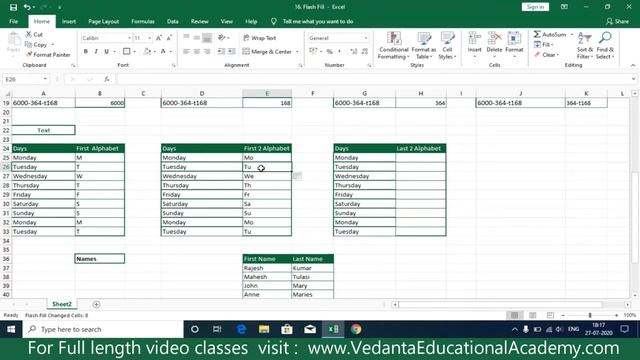Toggle Bold formatting
Viewport: 640px width, 360px height.
[86, 51]
